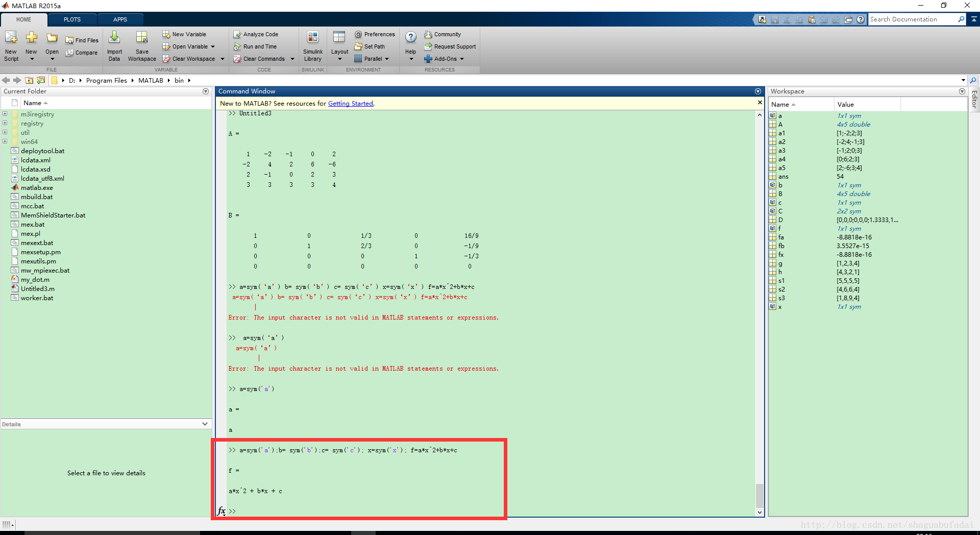Click Set Path tool

click(x=370, y=46)
